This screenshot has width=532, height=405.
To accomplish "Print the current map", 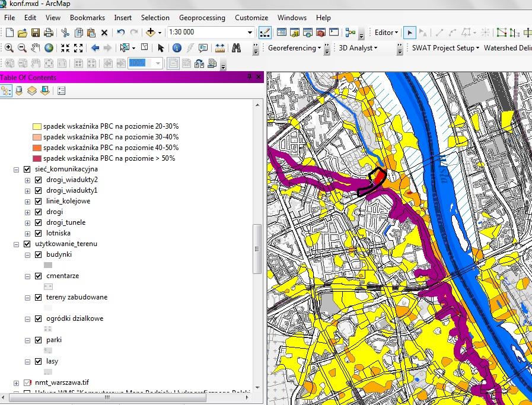I will pyautogui.click(x=49, y=33).
